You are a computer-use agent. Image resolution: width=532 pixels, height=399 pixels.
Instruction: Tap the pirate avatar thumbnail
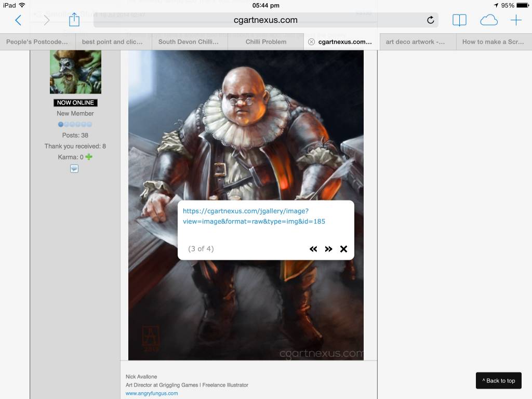click(75, 72)
